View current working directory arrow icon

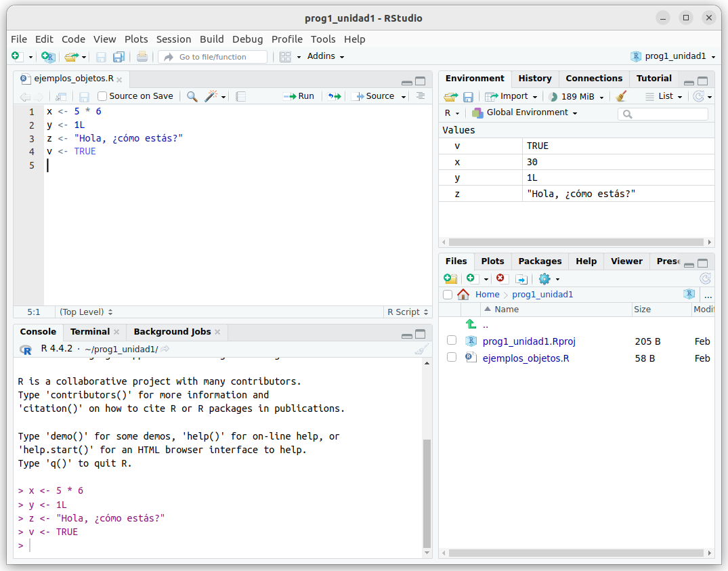(x=165, y=349)
